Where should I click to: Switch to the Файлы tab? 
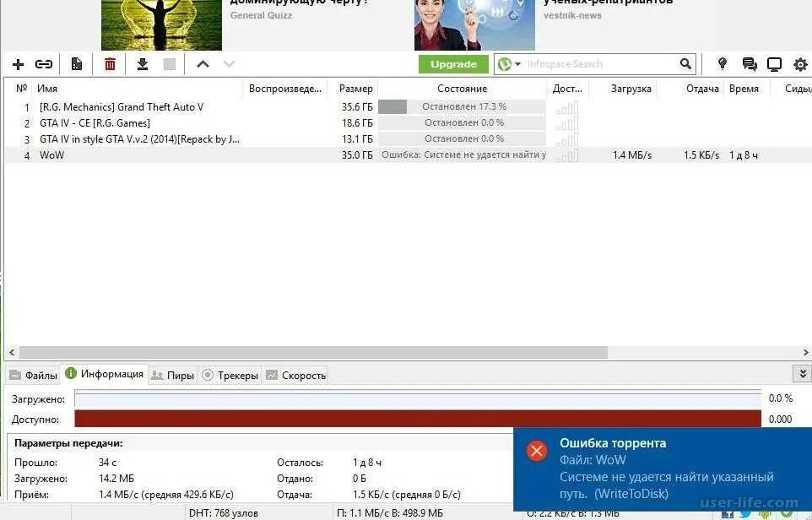(x=34, y=376)
